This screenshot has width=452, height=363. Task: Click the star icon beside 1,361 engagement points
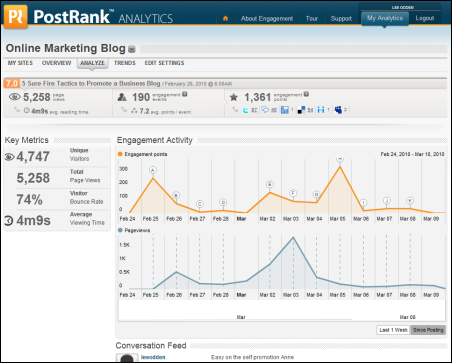tap(234, 97)
